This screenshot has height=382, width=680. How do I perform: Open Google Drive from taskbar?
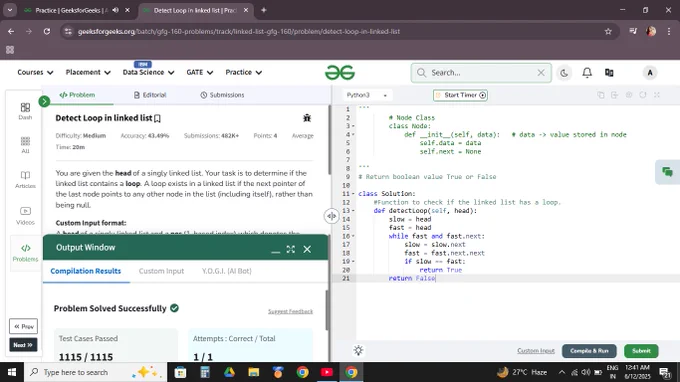[229, 372]
